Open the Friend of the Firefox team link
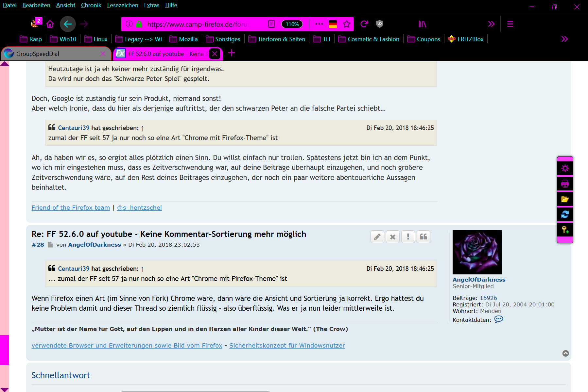Viewport: 588px width, 392px height. (x=71, y=208)
